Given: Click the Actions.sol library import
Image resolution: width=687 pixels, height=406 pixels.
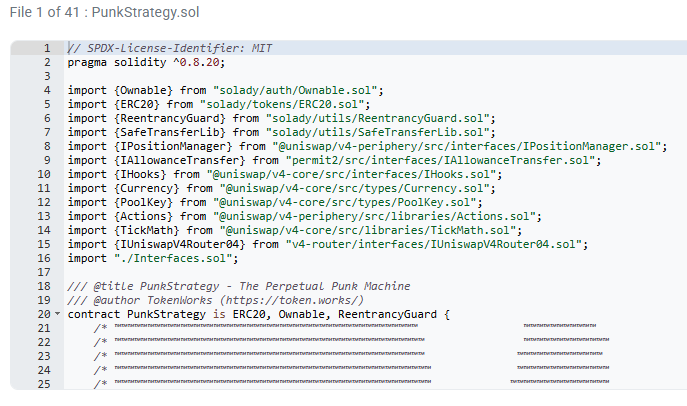Looking at the screenshot, I should point(374,216).
